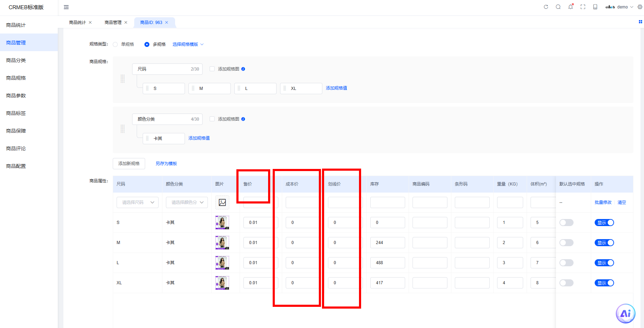644x328 pixels.
Task: Click the refresh icon in top bar
Action: [546, 7]
